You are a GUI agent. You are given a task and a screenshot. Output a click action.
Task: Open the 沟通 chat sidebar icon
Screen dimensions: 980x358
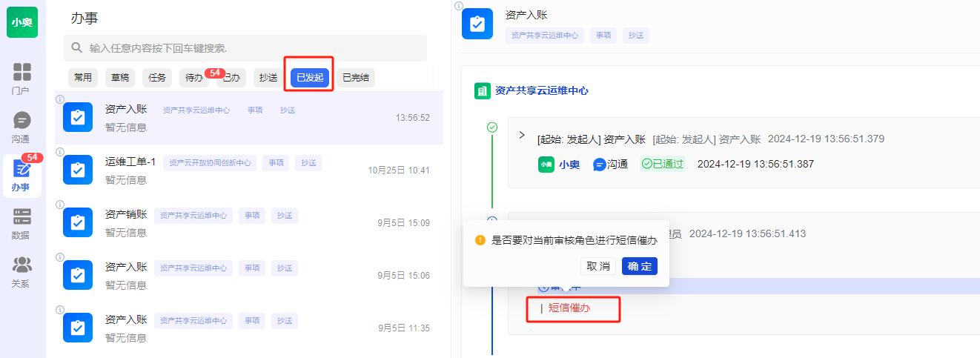pyautogui.click(x=21, y=127)
